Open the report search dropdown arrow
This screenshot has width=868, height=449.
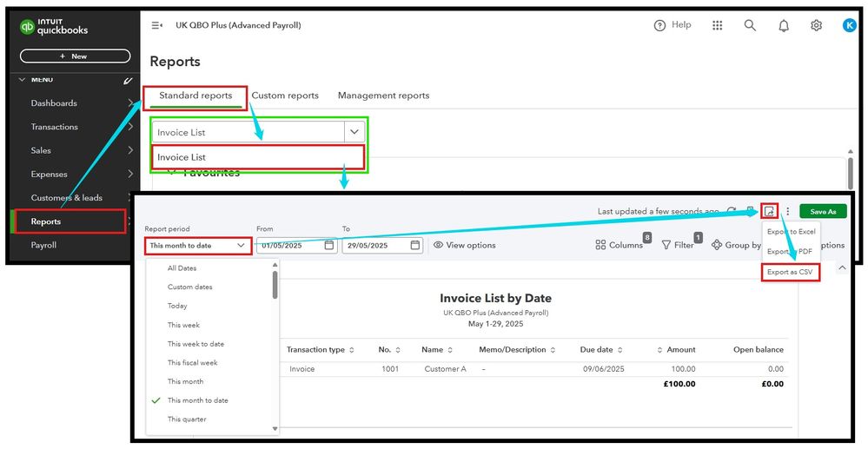coord(354,132)
